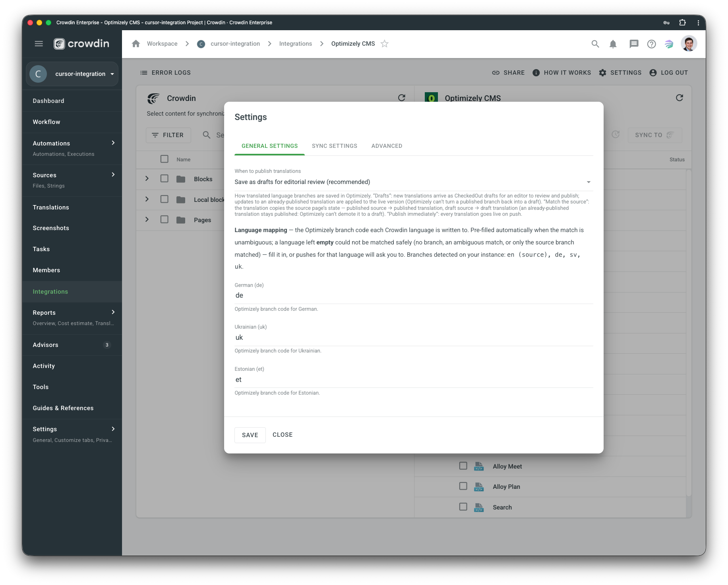
Task: Save the settings dialog
Action: [250, 435]
